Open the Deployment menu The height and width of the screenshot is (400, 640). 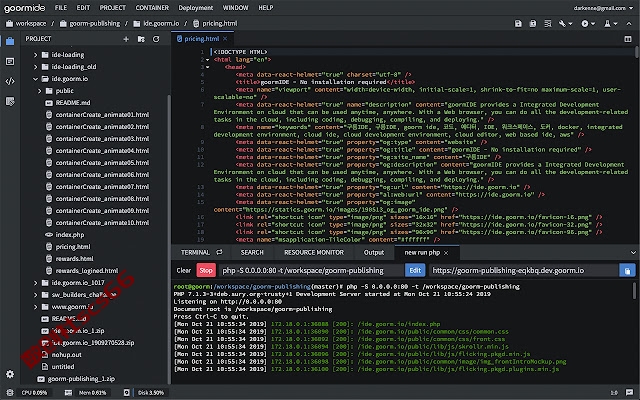[x=196, y=8]
